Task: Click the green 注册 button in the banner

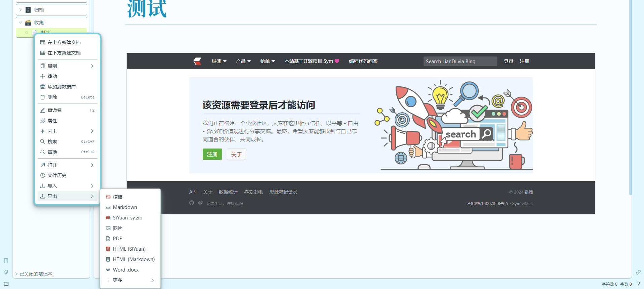Action: [x=212, y=154]
